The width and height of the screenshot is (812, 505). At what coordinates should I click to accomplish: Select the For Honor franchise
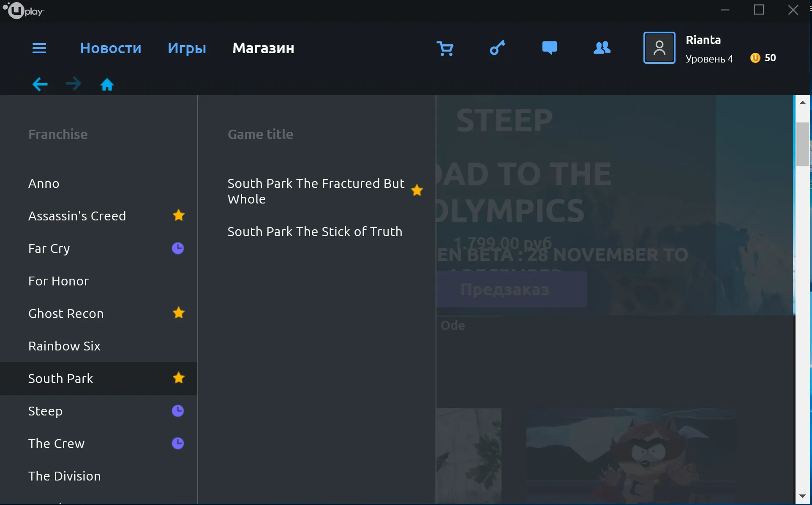click(99, 281)
